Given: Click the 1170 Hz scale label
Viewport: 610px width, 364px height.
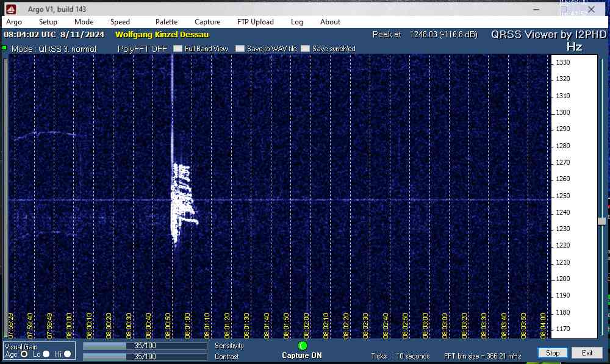Looking at the screenshot, I should coord(563,329).
